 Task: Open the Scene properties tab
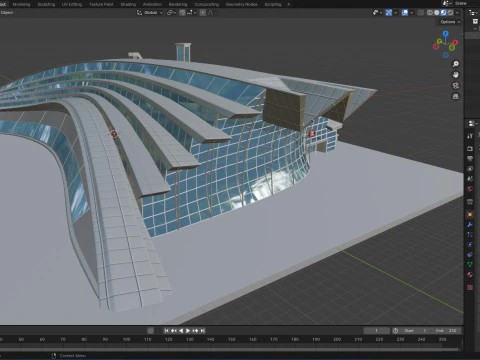coord(470,178)
